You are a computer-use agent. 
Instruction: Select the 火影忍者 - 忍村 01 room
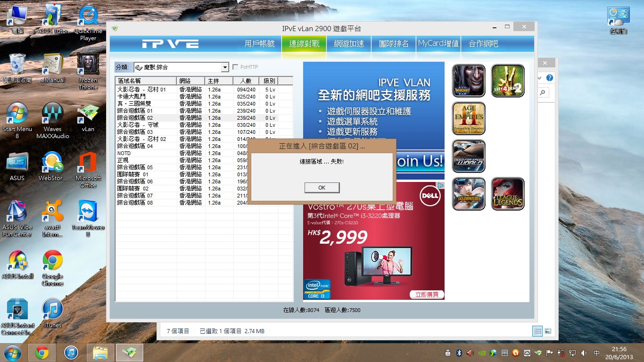[204, 90]
